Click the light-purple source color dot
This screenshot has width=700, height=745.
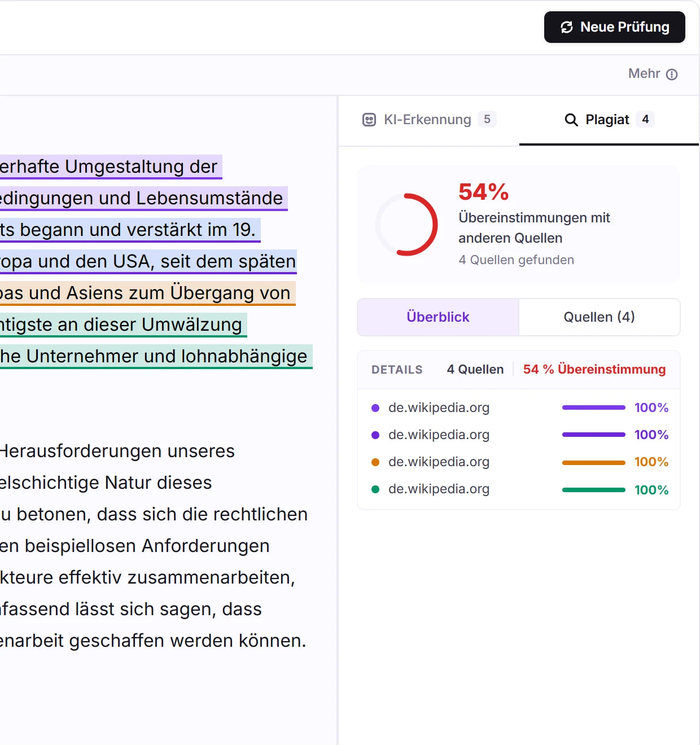point(375,408)
